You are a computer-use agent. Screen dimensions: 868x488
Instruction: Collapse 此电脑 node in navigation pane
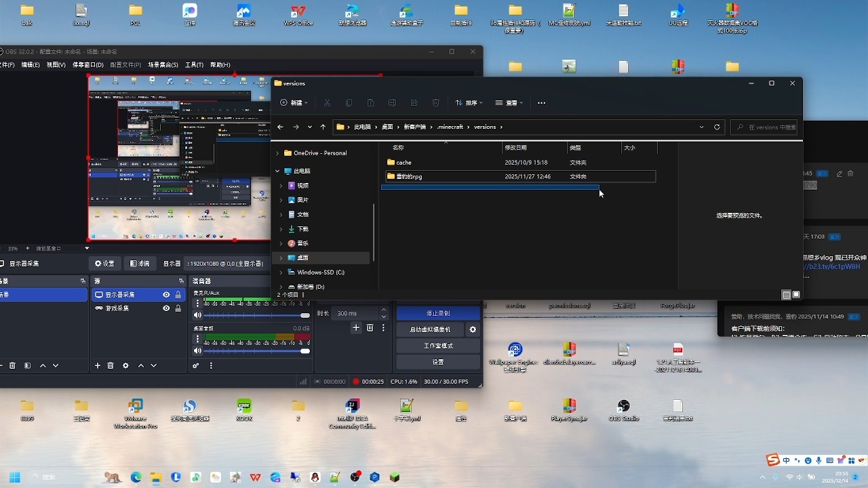(x=277, y=171)
